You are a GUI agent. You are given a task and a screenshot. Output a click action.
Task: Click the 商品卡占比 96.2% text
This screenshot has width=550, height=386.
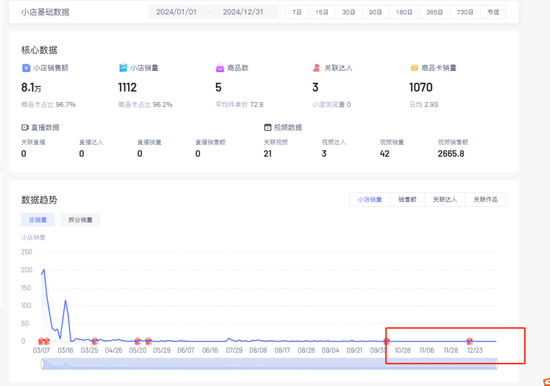[145, 105]
